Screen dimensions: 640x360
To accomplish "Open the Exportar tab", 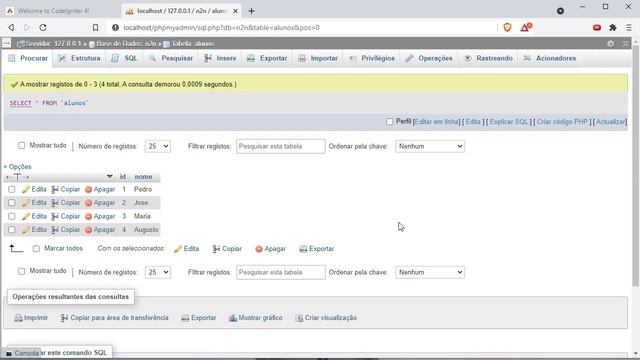I will tap(267, 58).
